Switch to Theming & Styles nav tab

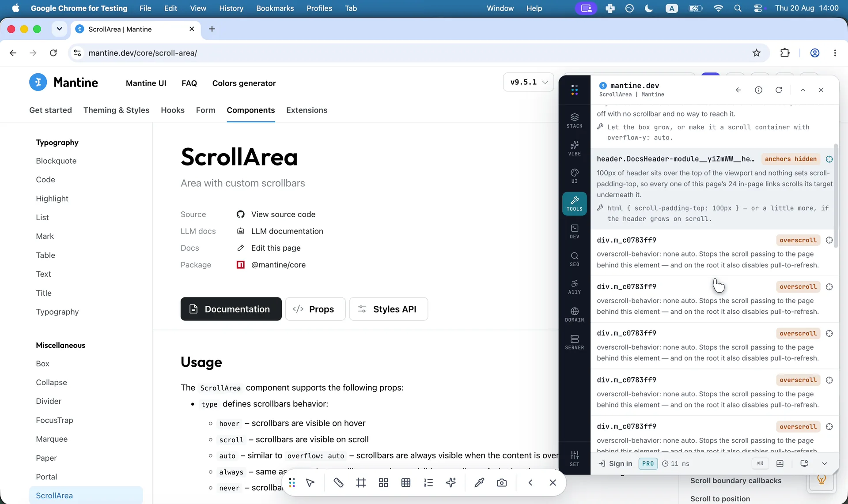pos(116,110)
